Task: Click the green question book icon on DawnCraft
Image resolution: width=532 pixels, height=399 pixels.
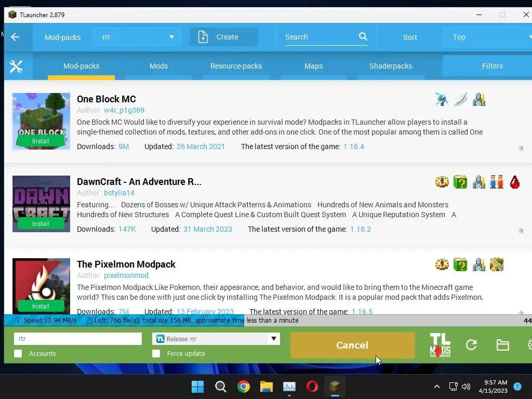Action: [x=460, y=182]
